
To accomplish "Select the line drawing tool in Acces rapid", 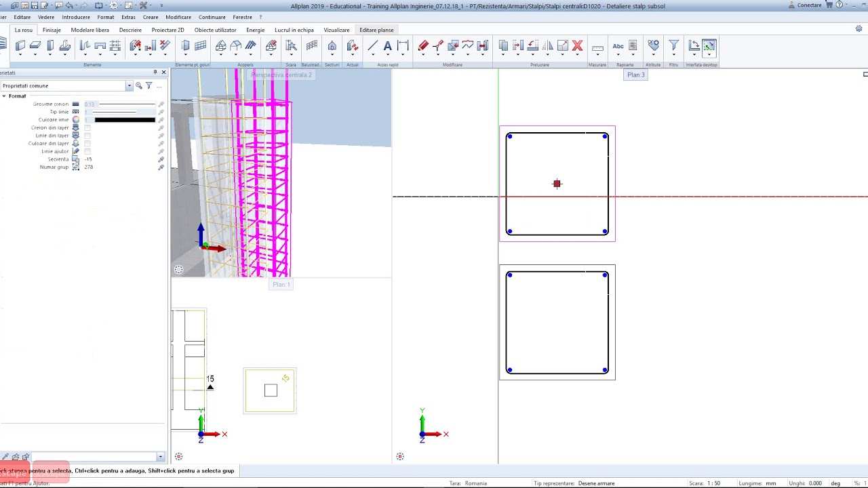I will 372,45.
